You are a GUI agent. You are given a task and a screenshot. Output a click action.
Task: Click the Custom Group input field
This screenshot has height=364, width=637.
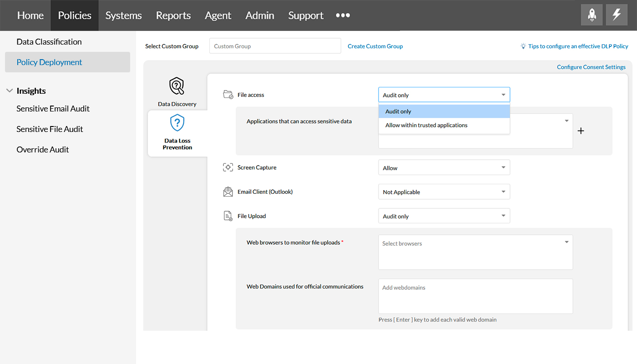point(275,46)
